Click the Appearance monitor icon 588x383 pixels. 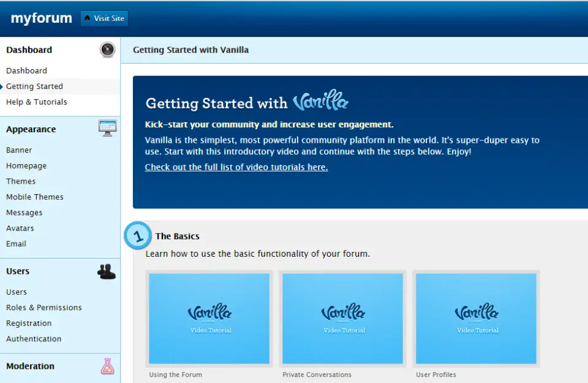point(107,128)
